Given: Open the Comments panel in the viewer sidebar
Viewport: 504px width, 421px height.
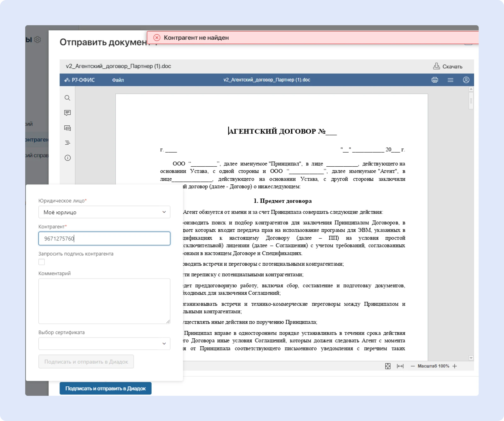Looking at the screenshot, I should (x=67, y=113).
